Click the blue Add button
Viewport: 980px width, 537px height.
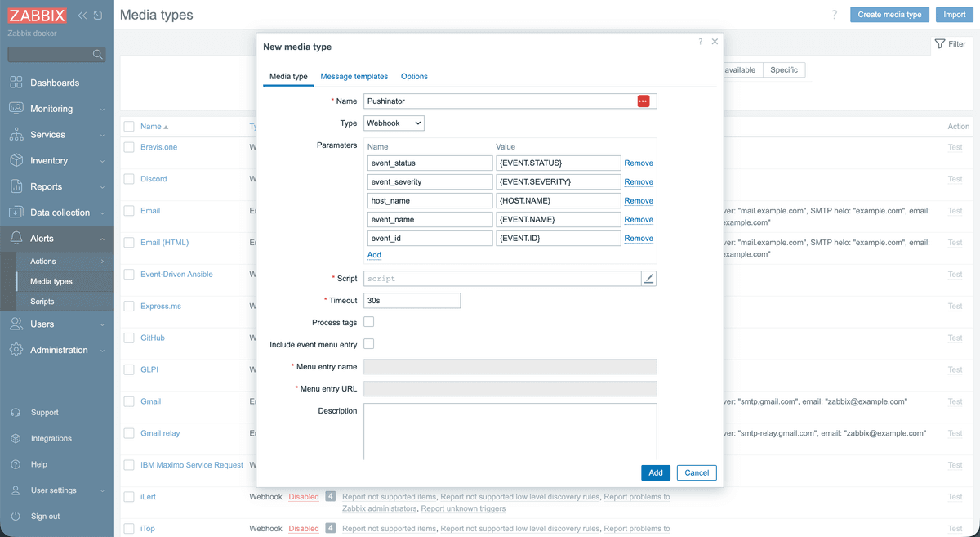tap(656, 472)
